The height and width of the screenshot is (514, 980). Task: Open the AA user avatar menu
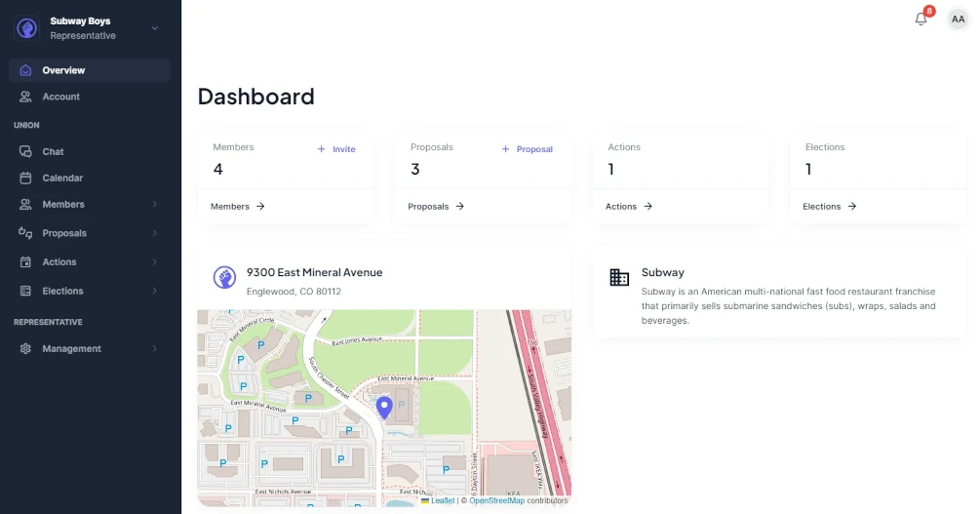click(x=958, y=20)
